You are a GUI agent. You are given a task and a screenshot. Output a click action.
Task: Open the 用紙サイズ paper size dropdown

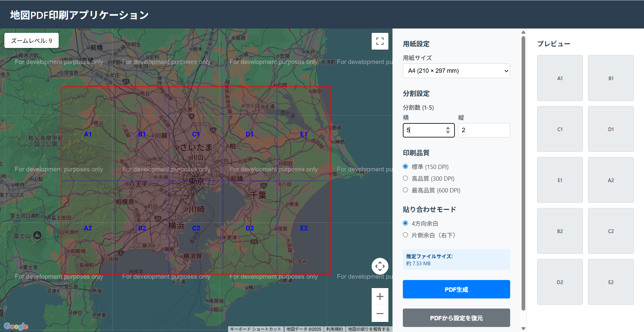(457, 71)
